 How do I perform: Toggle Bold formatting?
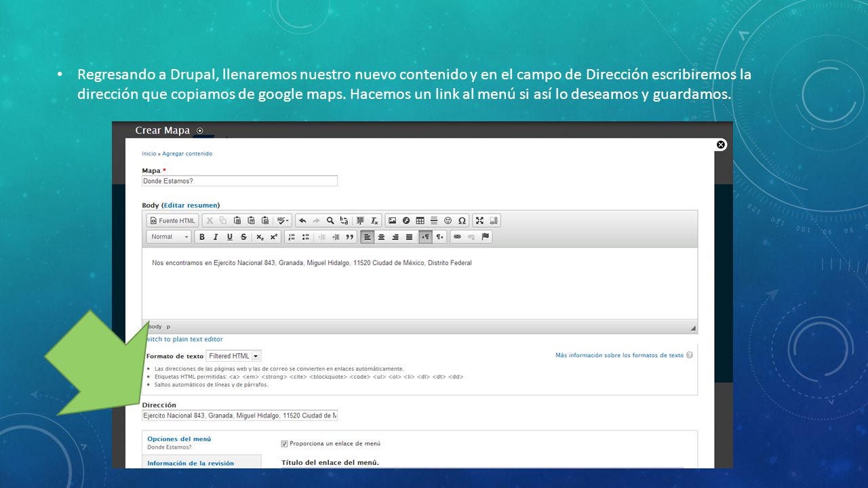coord(201,237)
